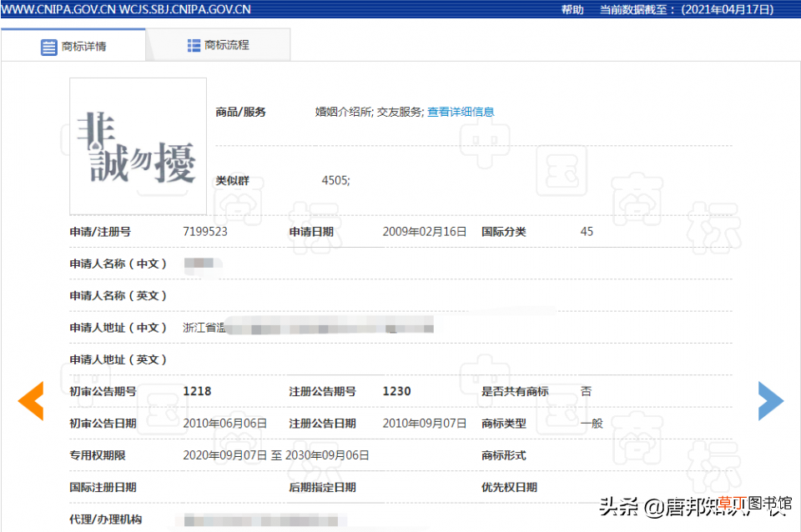Click the 优先权日期 label
The height and width of the screenshot is (532, 801).
coord(509,487)
